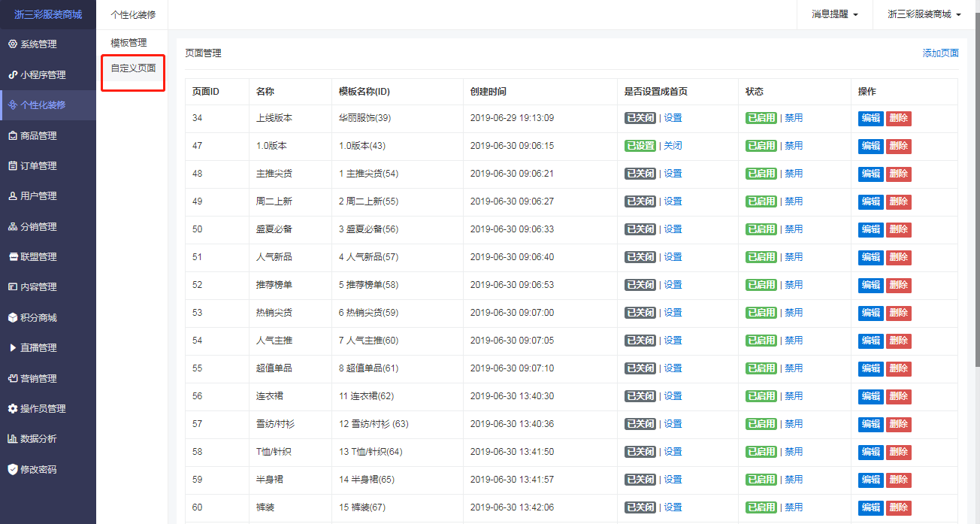Click the 操作员管理 gear icon

(x=12, y=409)
